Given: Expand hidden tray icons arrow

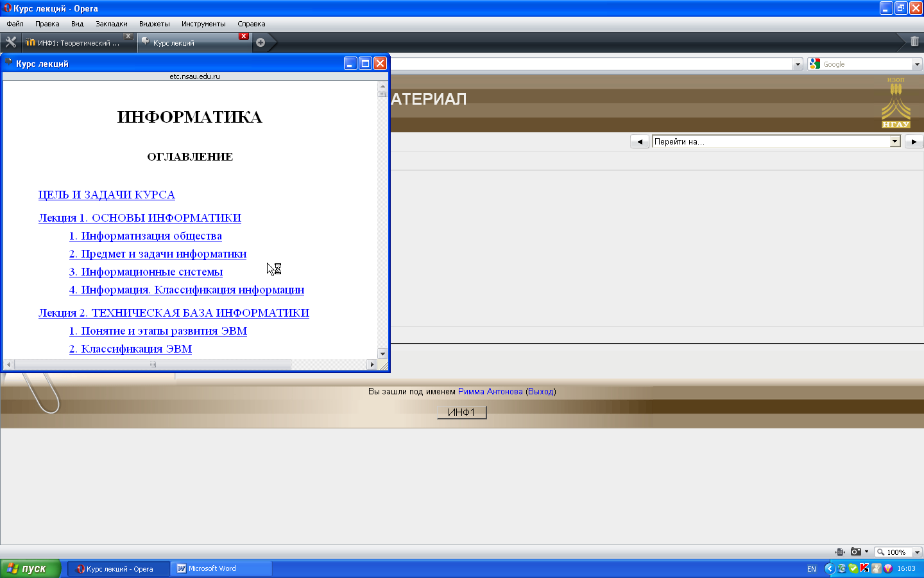Looking at the screenshot, I should 830,568.
